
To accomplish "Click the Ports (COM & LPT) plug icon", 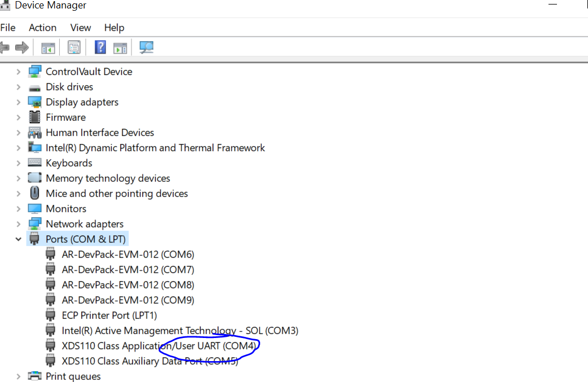I will pyautogui.click(x=34, y=239).
